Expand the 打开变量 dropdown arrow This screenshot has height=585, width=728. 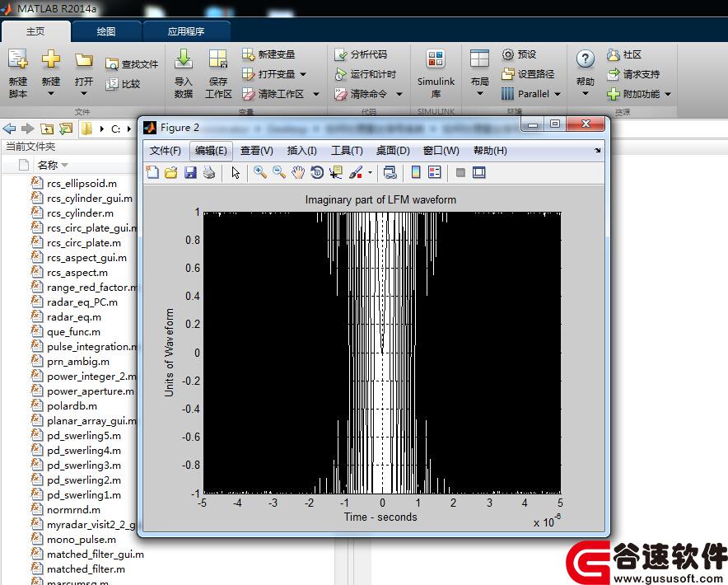(x=303, y=74)
